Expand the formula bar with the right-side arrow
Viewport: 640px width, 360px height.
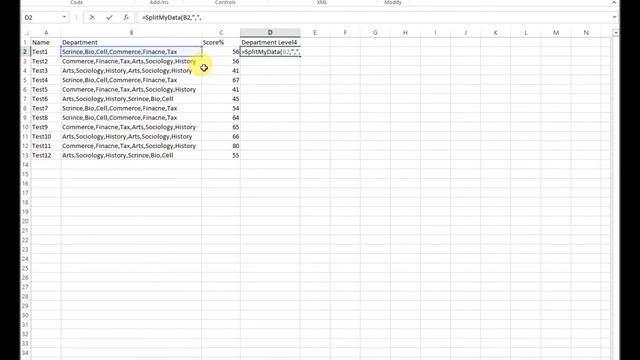tap(614, 18)
